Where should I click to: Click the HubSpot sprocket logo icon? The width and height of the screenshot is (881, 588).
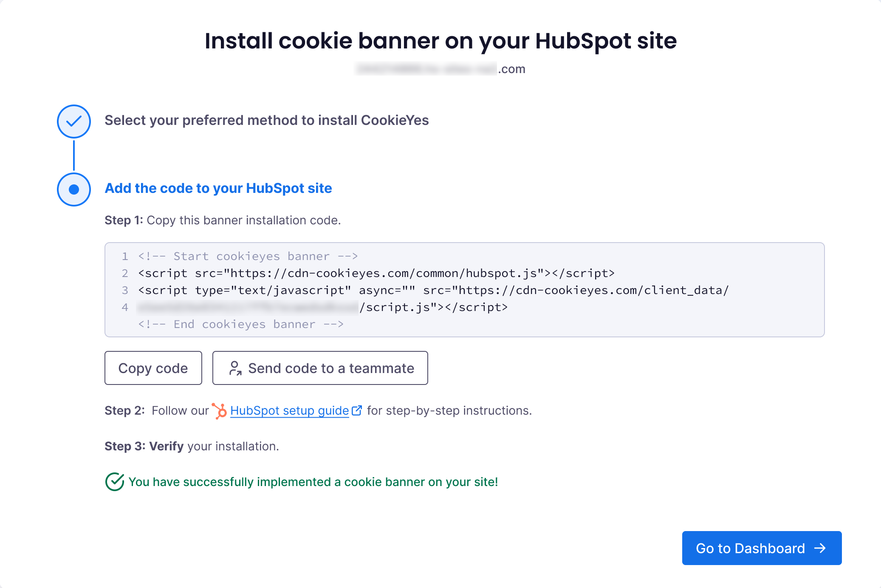click(220, 411)
